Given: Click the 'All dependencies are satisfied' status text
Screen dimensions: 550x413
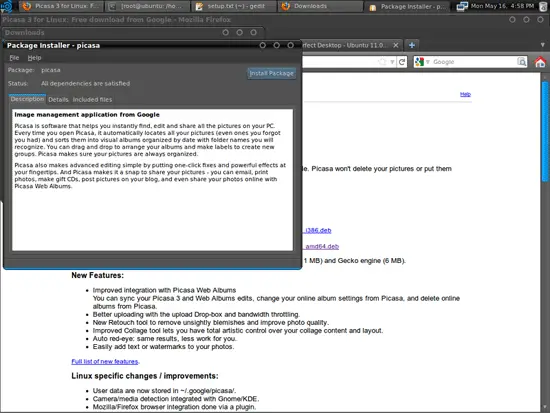Looking at the screenshot, I should 85,84.
